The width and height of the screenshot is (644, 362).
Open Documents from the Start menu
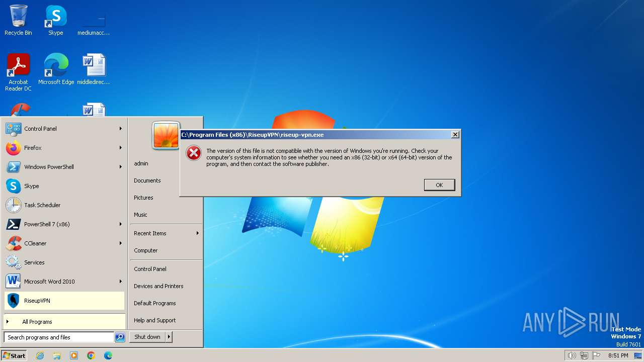147,180
